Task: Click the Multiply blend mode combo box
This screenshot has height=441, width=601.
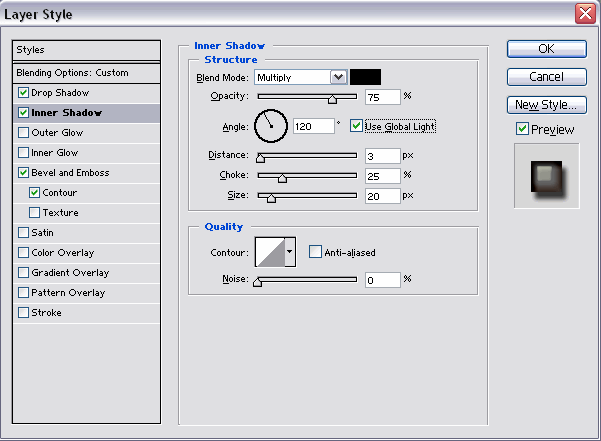Action: 301,77
